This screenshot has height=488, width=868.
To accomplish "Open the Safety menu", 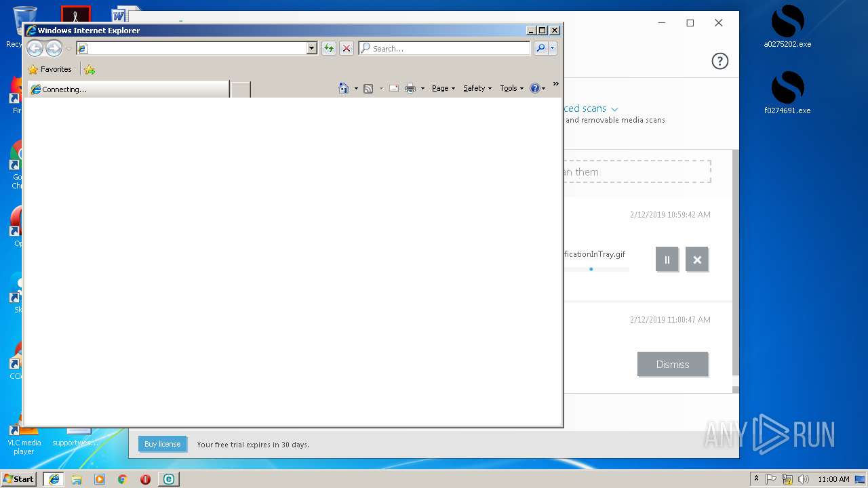I will (477, 88).
